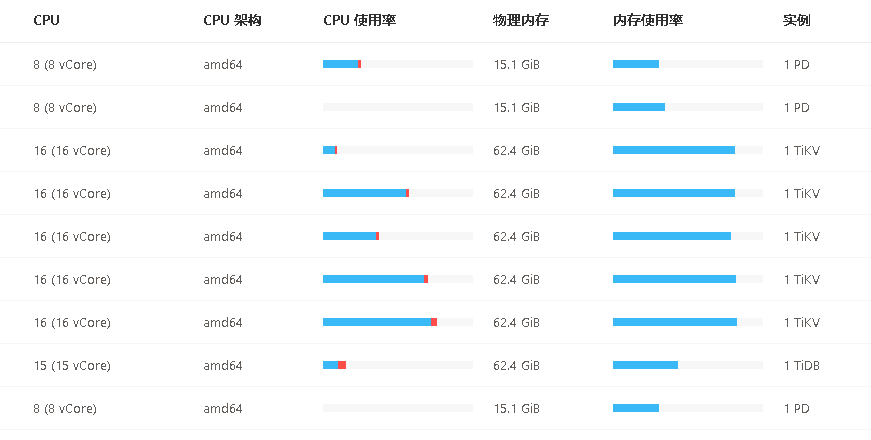871x440 pixels.
Task: Select "1 TiKV" in the third row
Action: [801, 151]
